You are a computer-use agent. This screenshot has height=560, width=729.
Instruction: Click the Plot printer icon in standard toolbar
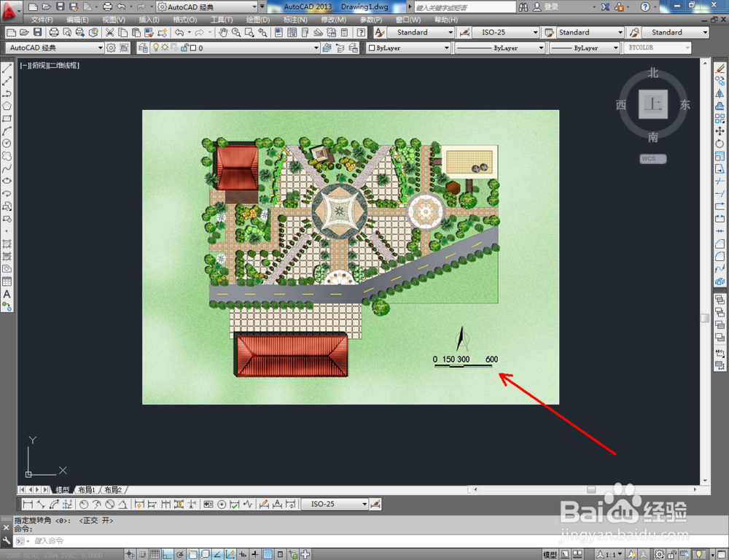(54, 32)
